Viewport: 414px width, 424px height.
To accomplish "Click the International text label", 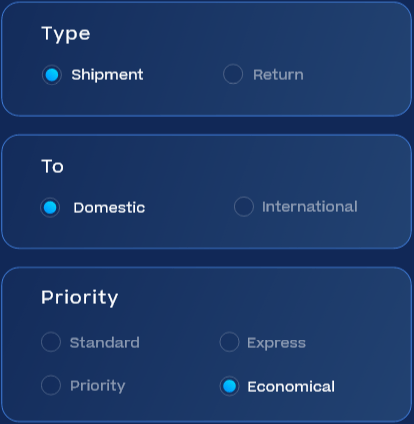I will [310, 207].
